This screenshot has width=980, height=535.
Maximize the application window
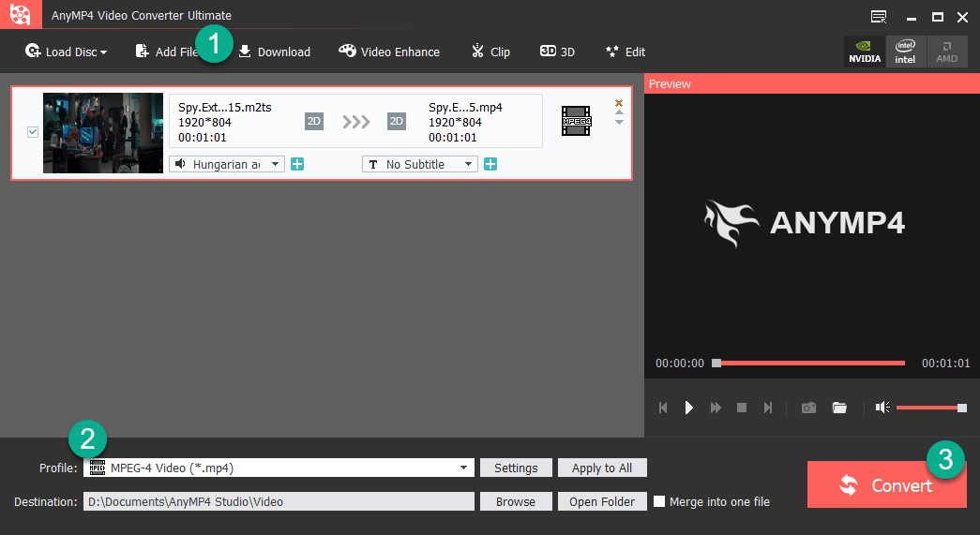coord(938,17)
